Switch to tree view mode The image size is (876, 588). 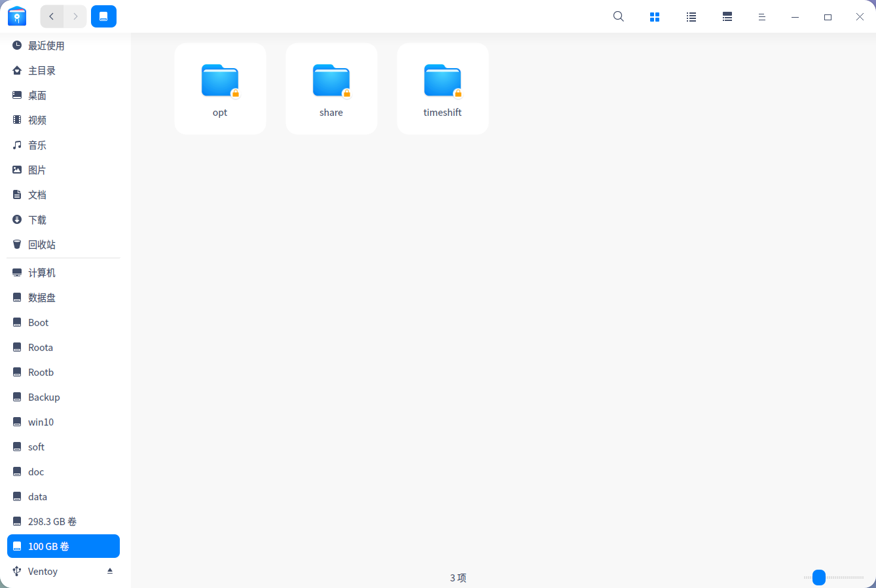click(727, 17)
